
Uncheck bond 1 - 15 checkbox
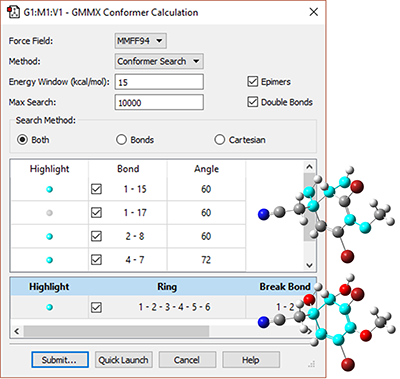96,189
